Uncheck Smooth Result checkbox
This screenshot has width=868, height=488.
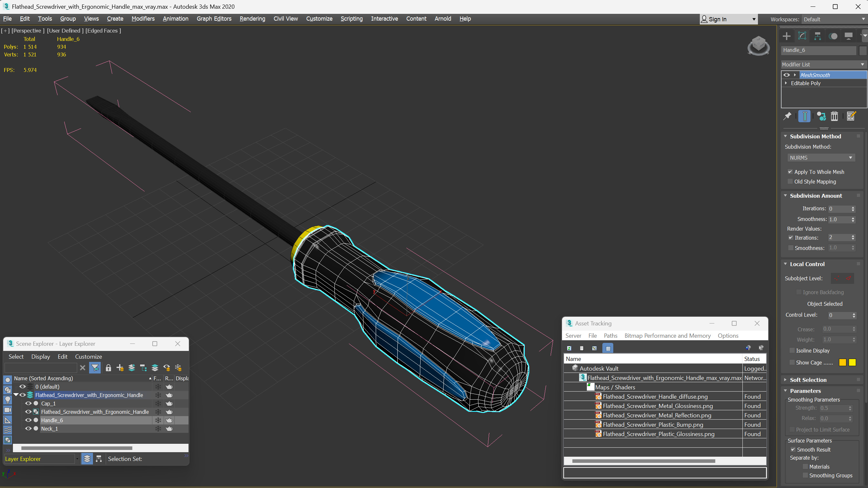point(793,450)
